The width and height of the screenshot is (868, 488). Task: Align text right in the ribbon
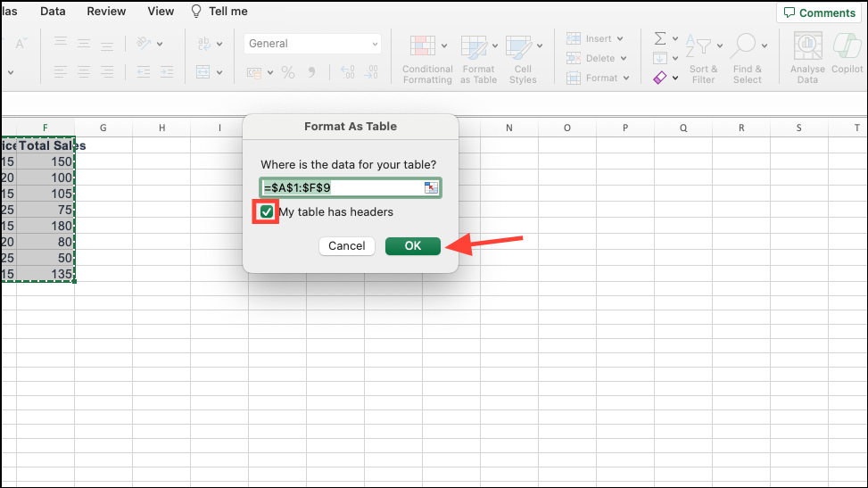point(107,72)
